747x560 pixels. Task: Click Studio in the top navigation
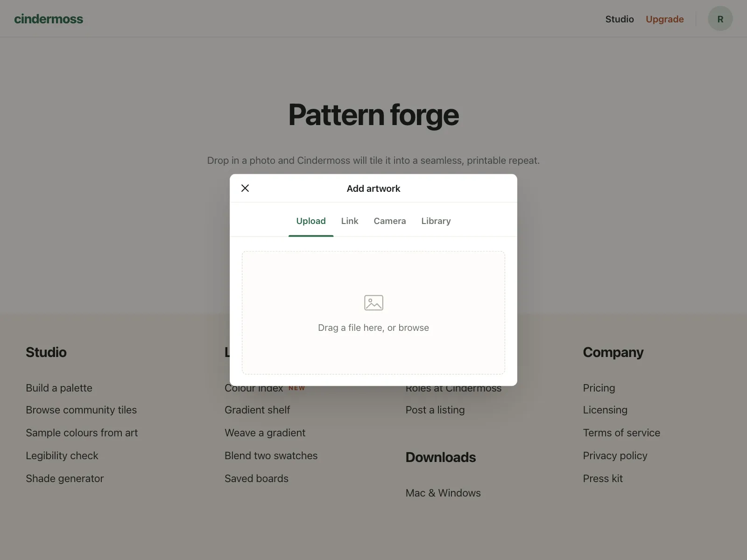pyautogui.click(x=620, y=19)
